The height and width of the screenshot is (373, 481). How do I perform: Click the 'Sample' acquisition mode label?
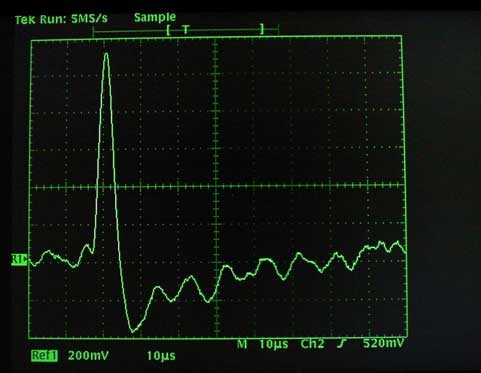click(155, 18)
